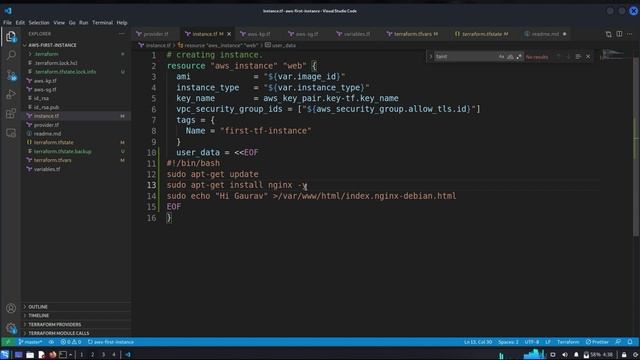The image size is (640, 360).
Task: Go to next match in find widget
Action: point(568,57)
